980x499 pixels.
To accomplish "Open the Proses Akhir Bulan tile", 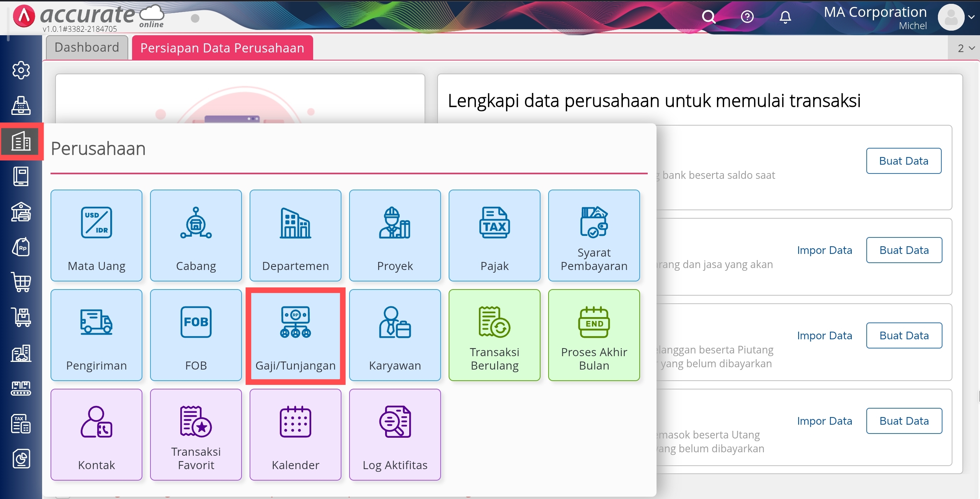I will click(x=594, y=335).
